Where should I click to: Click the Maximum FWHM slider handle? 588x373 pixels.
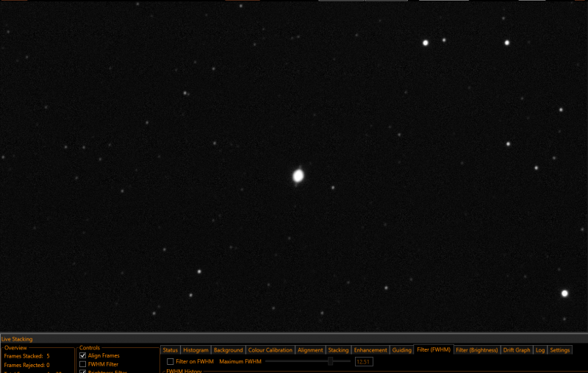click(x=330, y=361)
